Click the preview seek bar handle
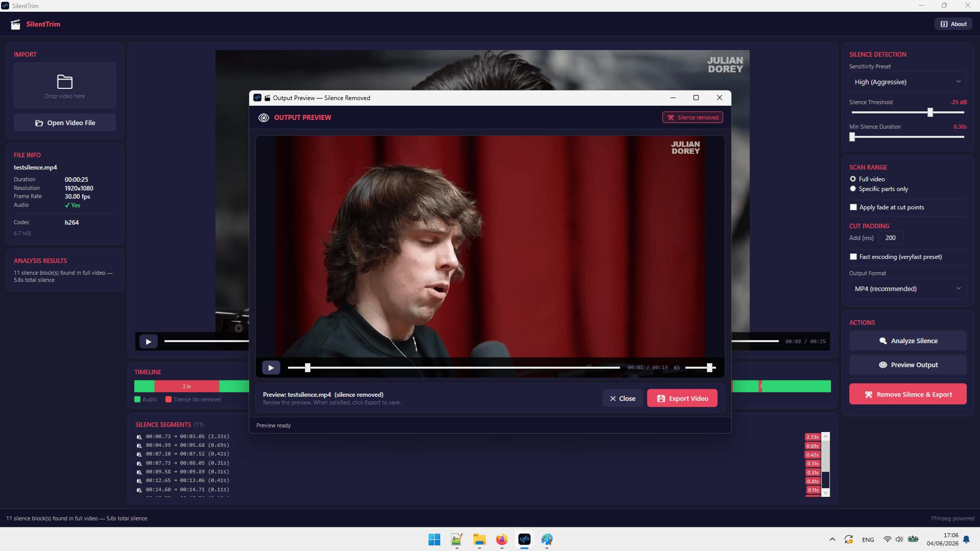This screenshot has width=980, height=551. pos(307,367)
